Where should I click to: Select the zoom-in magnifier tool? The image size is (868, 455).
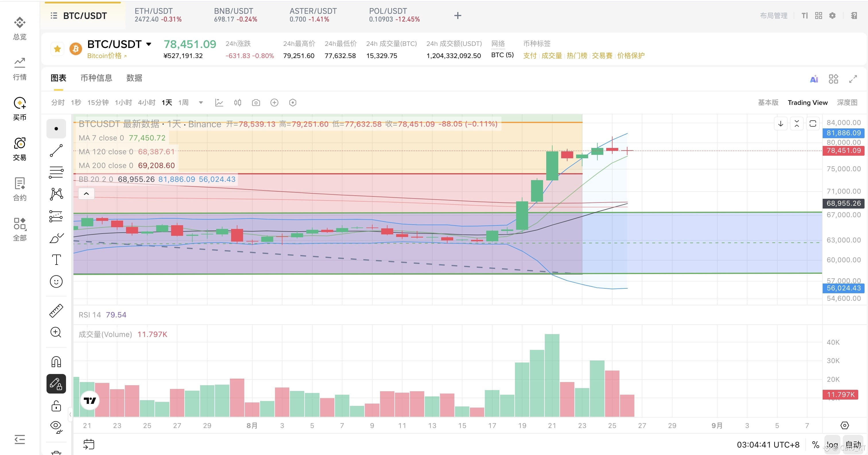click(x=56, y=332)
